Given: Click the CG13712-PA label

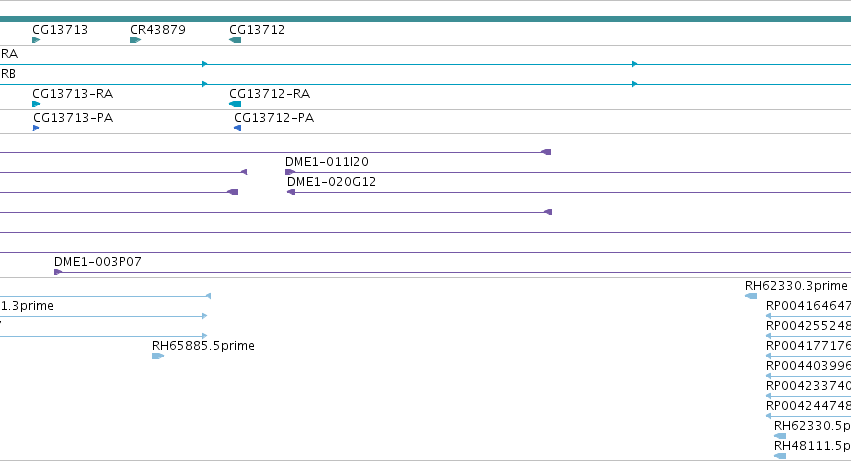Looking at the screenshot, I should [274, 118].
